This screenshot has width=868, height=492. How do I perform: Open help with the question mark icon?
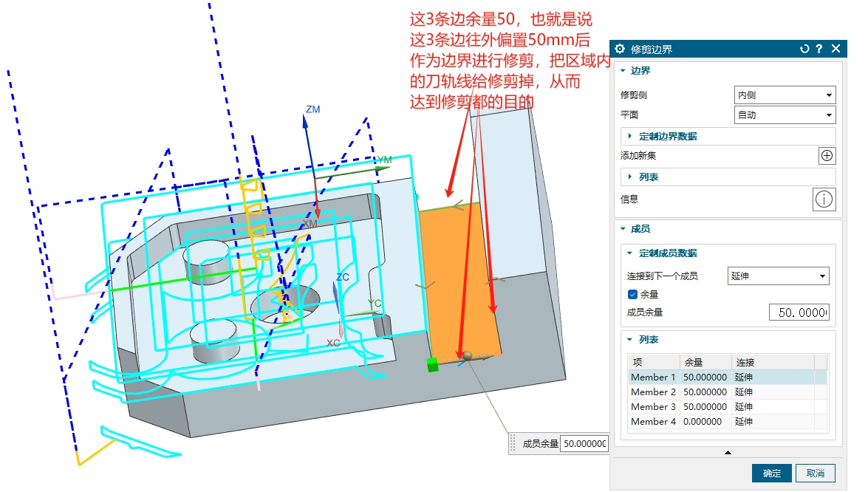819,49
